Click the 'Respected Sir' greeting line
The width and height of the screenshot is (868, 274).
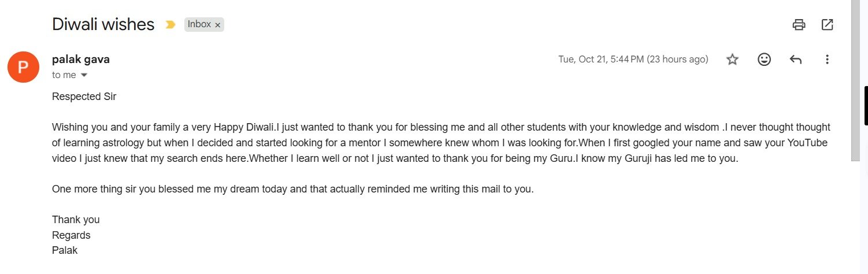[84, 97]
